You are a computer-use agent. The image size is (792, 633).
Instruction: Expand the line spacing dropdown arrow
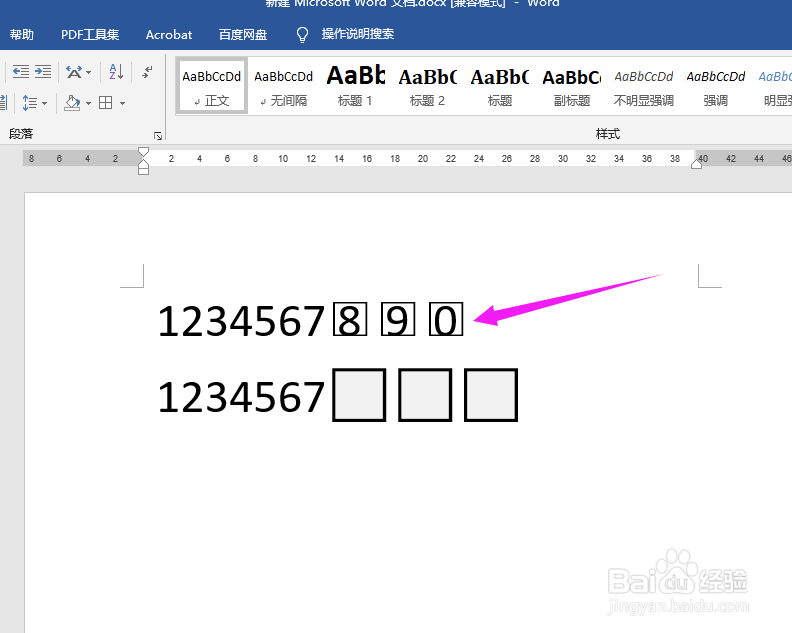coord(44,104)
